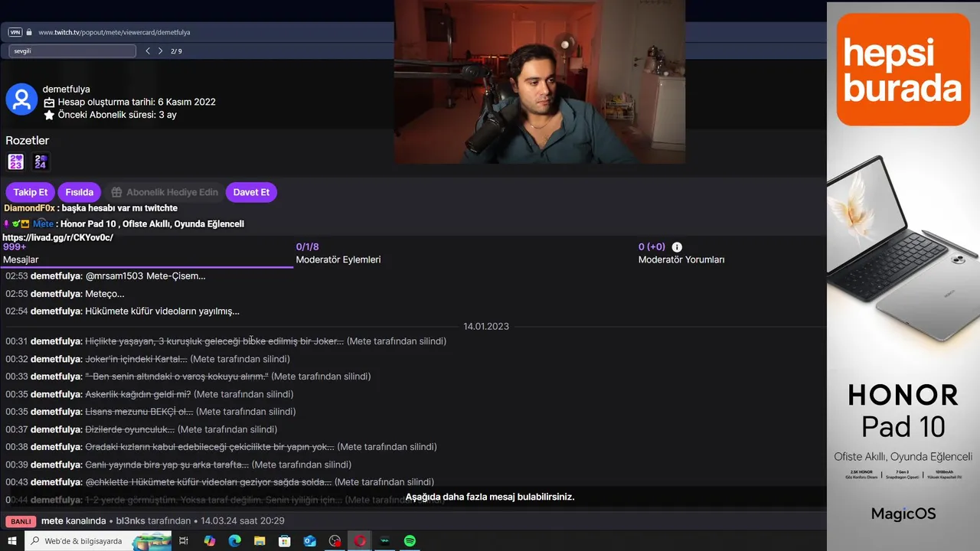
Task: Open the livad.gg link
Action: pyautogui.click(x=58, y=238)
